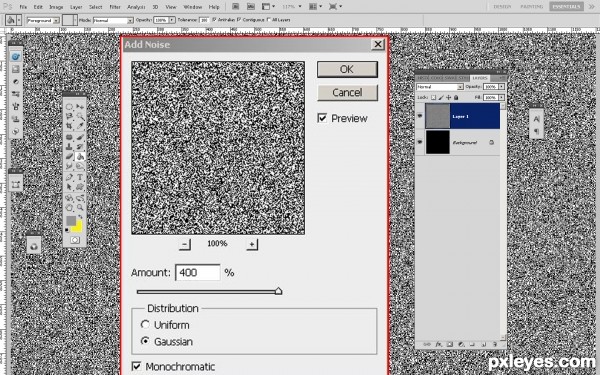The width and height of the screenshot is (600, 375).
Task: Uncheck the Preview checkbox
Action: pos(322,118)
